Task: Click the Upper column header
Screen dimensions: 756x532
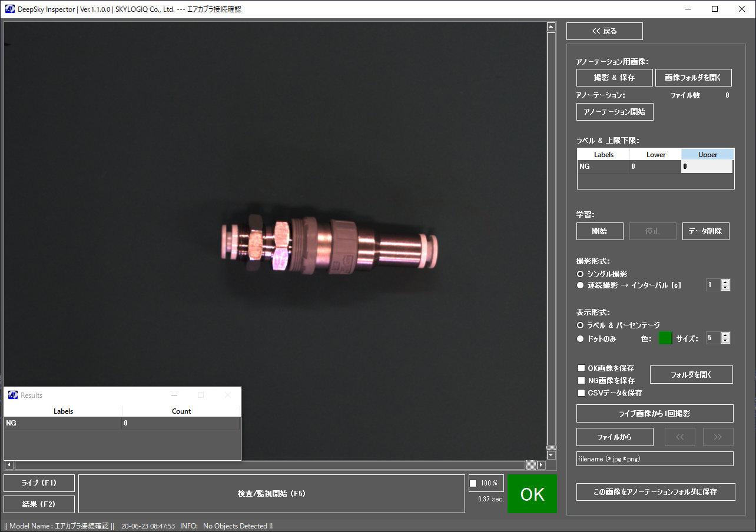Action: (708, 155)
